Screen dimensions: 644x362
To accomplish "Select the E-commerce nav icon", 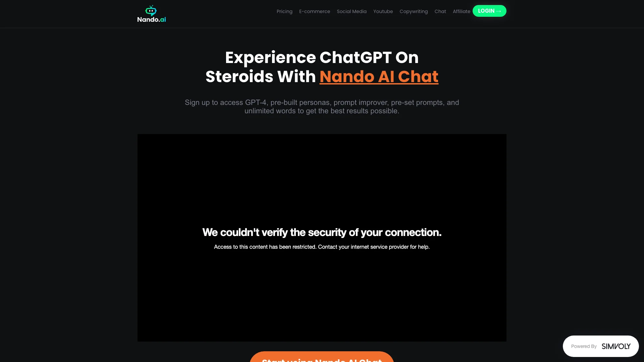I will tap(315, 11).
